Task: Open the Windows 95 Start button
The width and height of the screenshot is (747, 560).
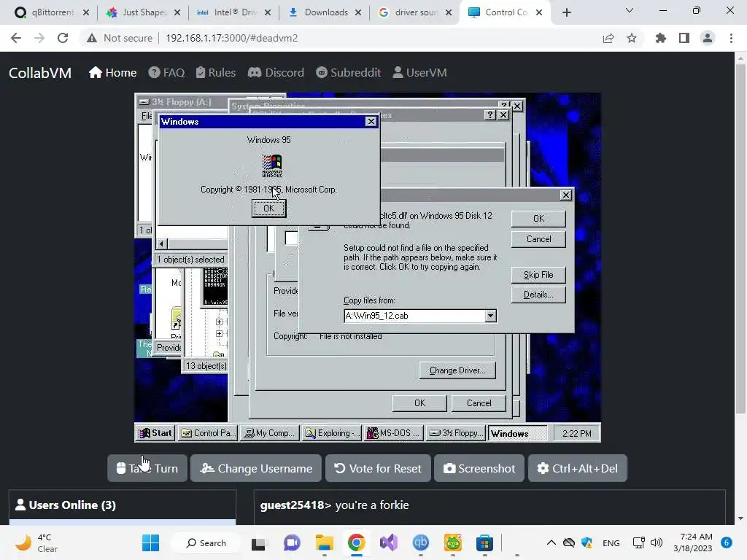Action: coord(155,433)
